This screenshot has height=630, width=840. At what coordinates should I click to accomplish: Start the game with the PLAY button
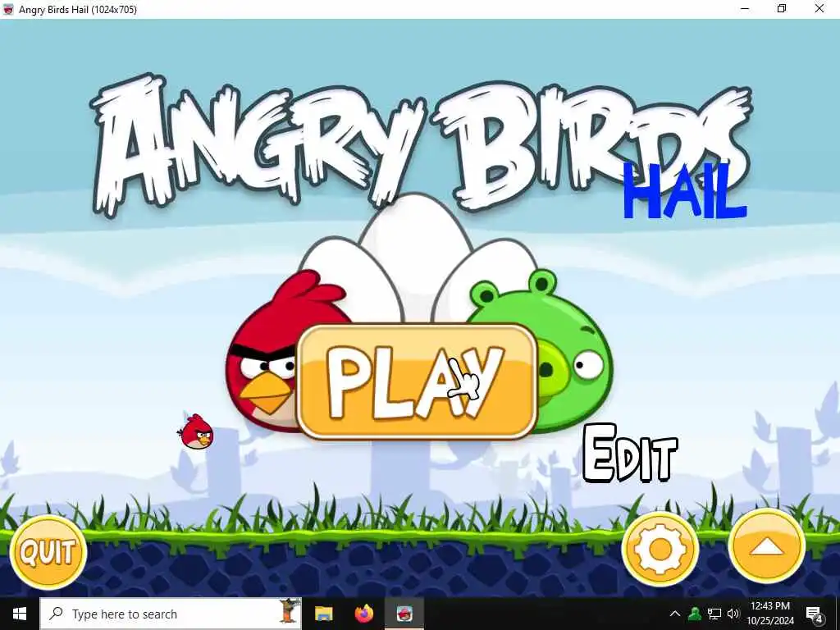click(x=416, y=381)
